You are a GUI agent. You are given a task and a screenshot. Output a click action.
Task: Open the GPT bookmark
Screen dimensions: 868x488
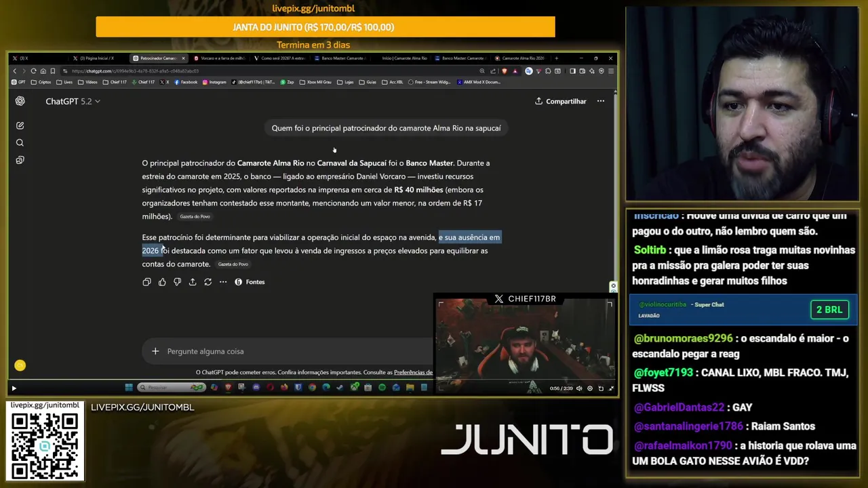[x=18, y=82]
